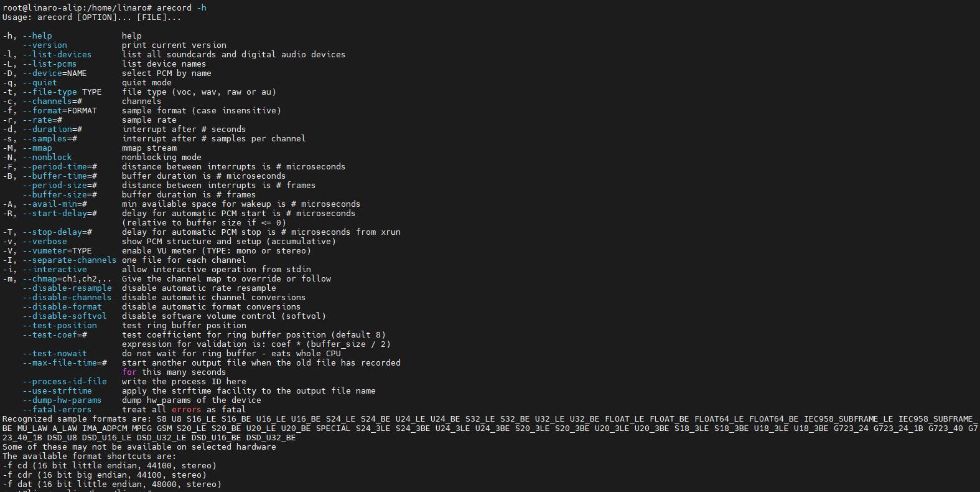Click the magenta 'for' word
Image resolution: width=980 pixels, height=492 pixels.
point(129,372)
